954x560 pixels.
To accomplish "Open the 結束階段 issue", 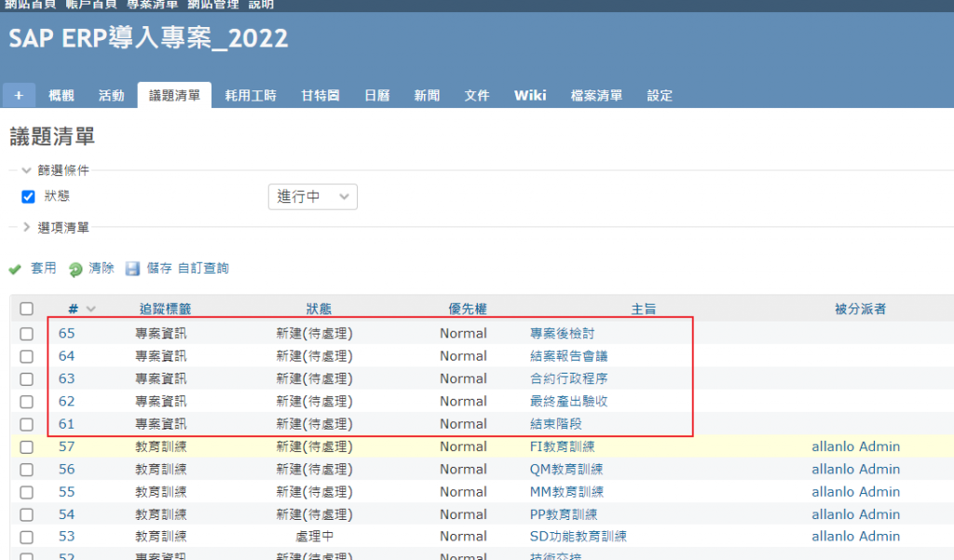I will tap(555, 424).
